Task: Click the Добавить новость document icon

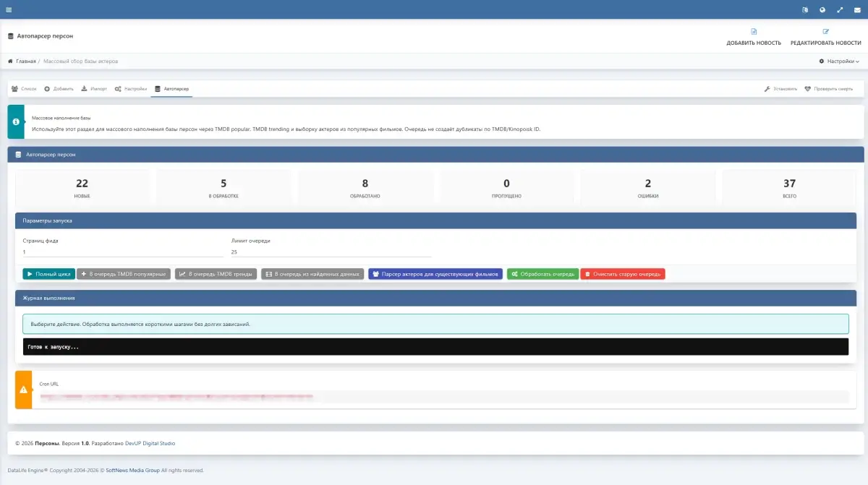Action: 754,32
